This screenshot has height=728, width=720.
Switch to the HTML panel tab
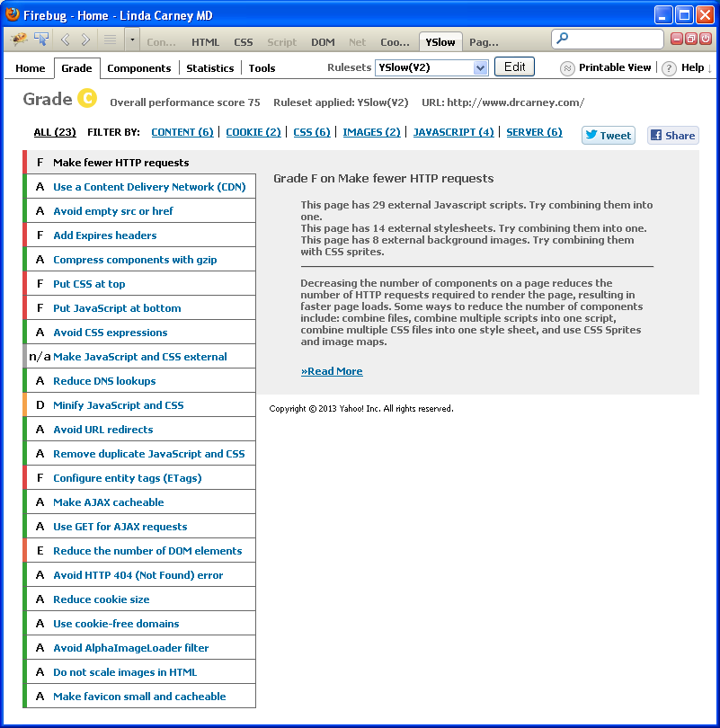tap(205, 42)
